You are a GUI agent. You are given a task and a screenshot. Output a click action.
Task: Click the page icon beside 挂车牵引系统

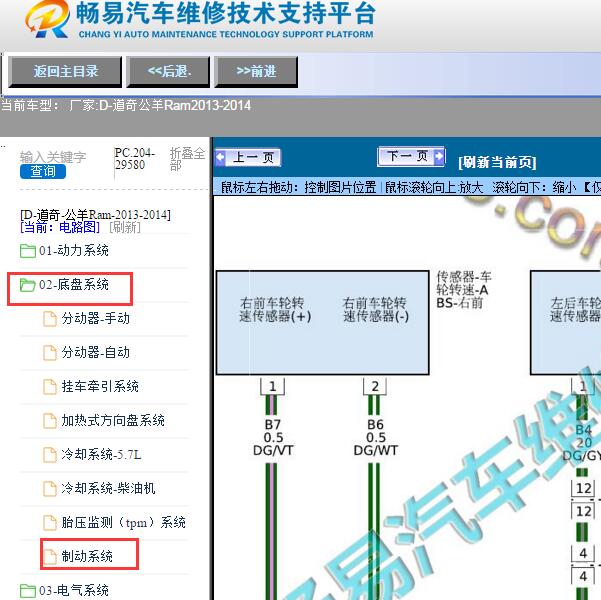(50, 387)
